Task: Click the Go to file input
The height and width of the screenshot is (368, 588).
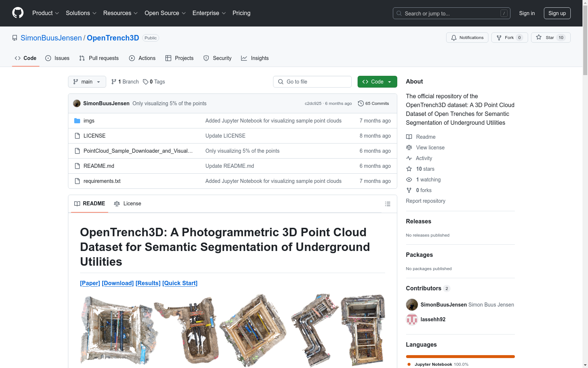Action: click(312, 82)
